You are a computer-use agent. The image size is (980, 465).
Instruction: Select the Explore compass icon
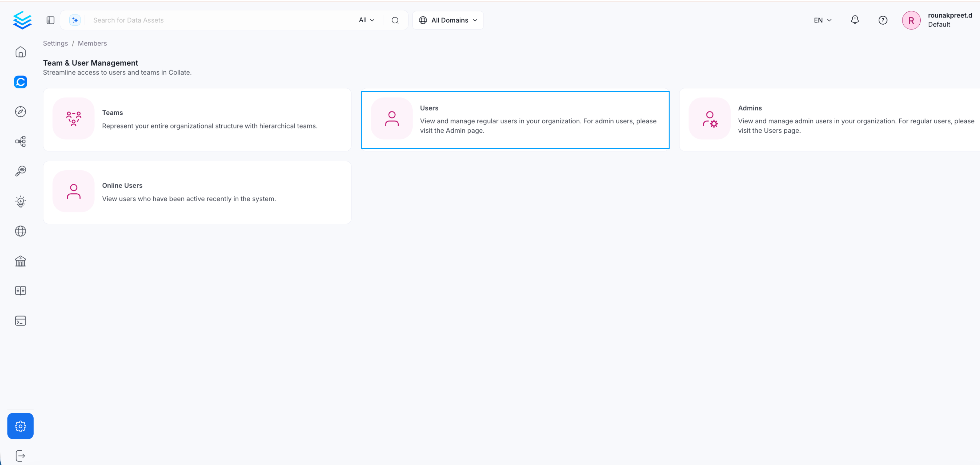coord(20,111)
